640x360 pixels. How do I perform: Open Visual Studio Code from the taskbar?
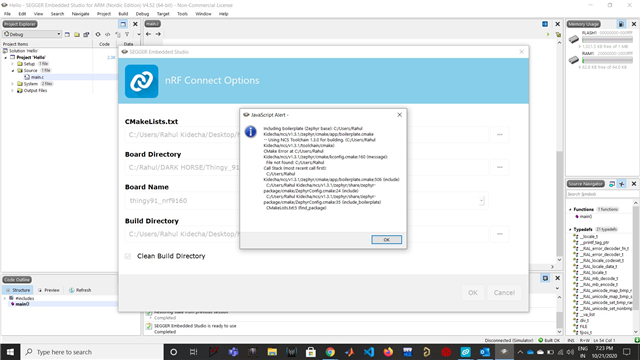tap(369, 352)
